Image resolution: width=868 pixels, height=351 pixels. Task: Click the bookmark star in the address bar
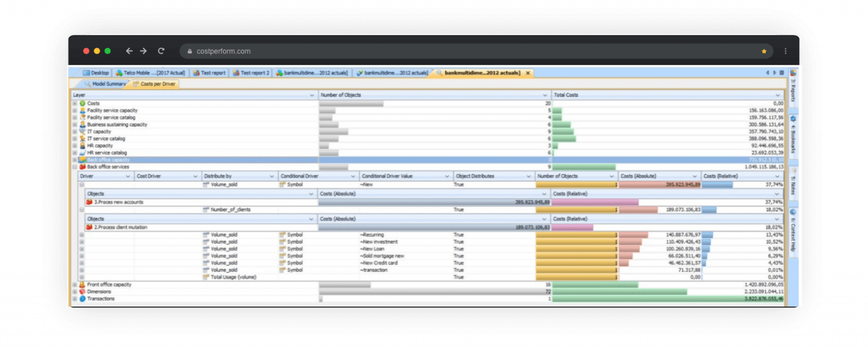pos(764,51)
